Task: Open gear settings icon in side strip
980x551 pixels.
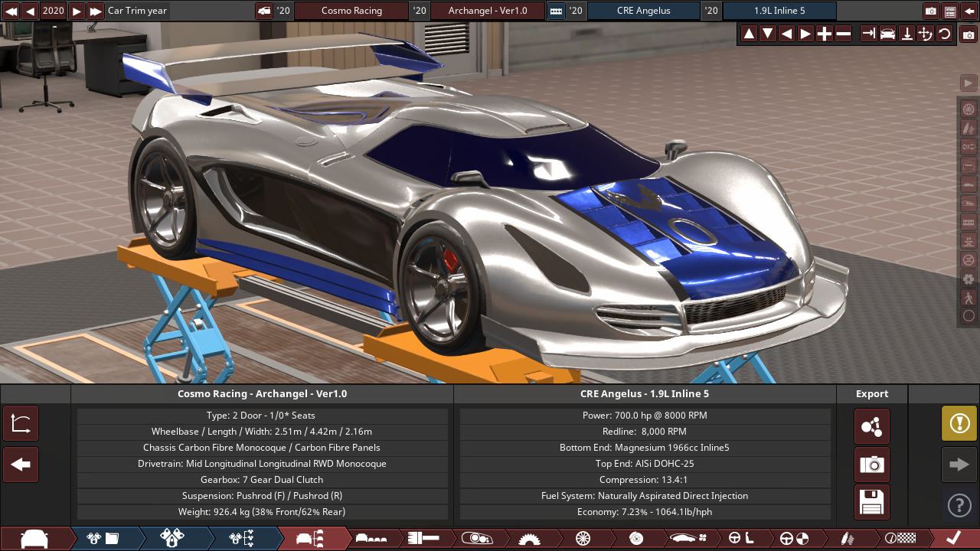Action: pos(969,279)
